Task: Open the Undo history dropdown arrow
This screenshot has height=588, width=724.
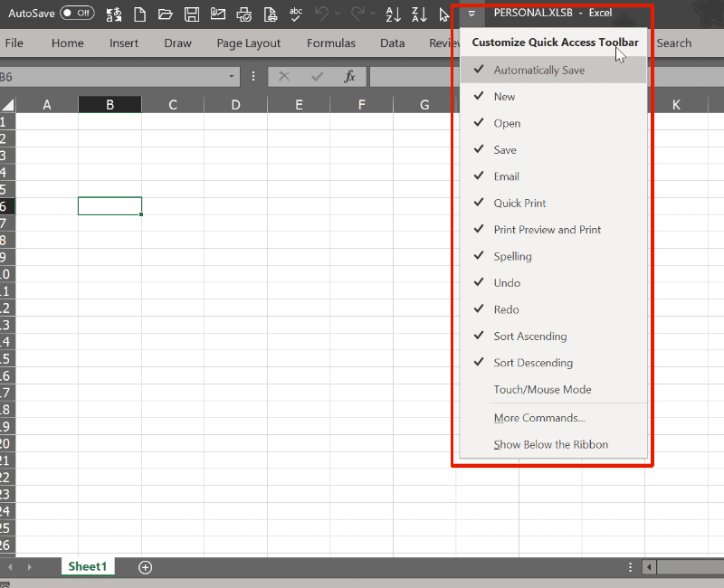Action: click(x=337, y=14)
